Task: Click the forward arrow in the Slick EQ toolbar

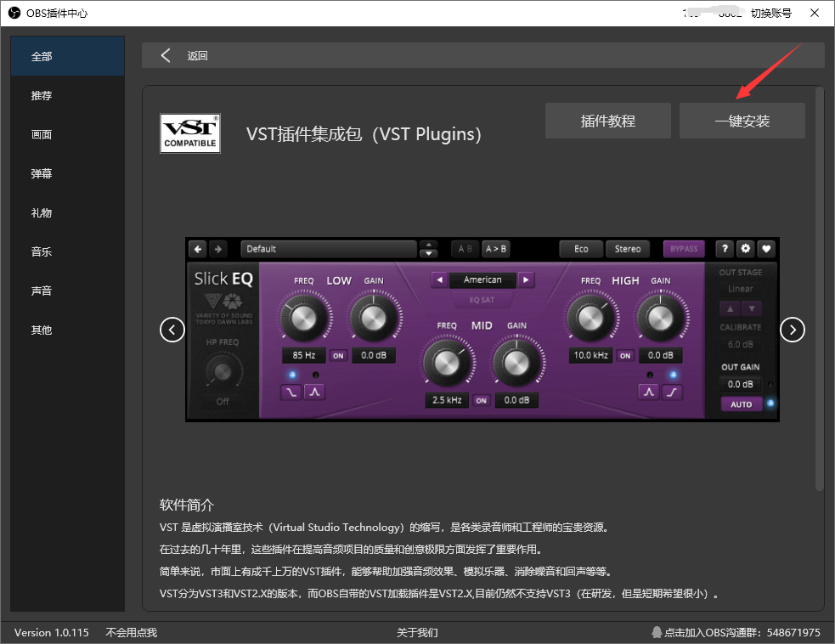Action: [217, 249]
